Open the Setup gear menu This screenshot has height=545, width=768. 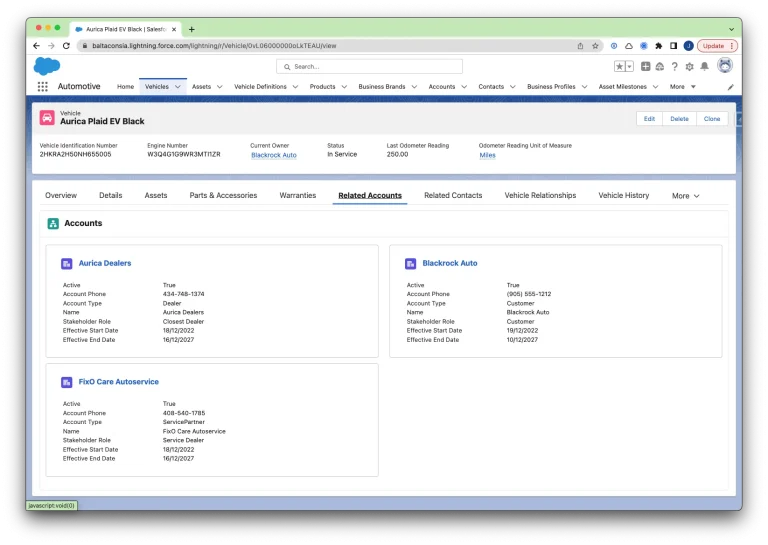[689, 66]
